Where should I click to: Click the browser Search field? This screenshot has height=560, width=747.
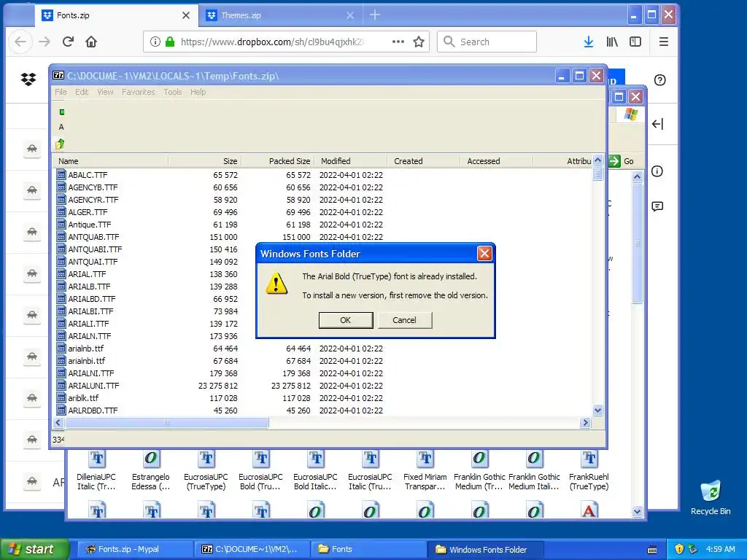click(x=487, y=42)
